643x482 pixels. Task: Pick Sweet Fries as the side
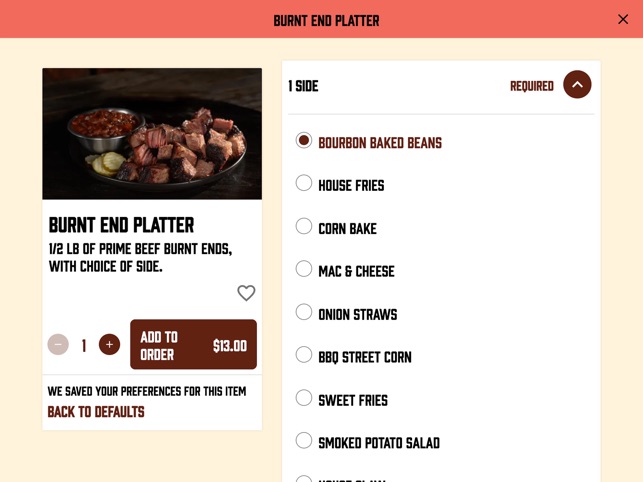point(304,397)
